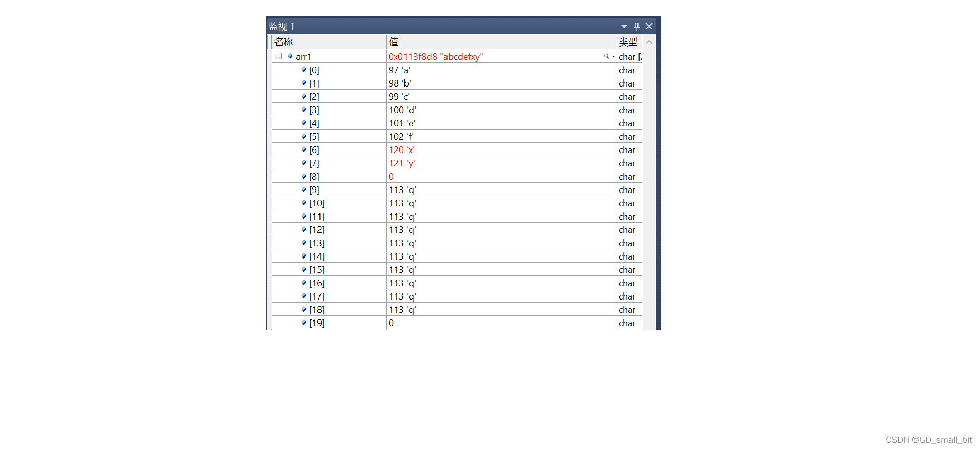Toggle auto-hide pin on Watch 1 panel
The height and width of the screenshot is (449, 980).
pos(637,26)
